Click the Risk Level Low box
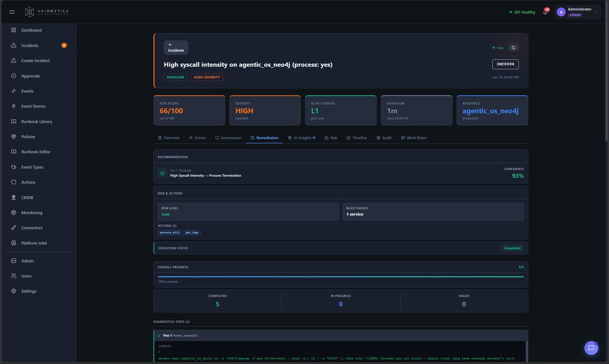 tap(248, 211)
